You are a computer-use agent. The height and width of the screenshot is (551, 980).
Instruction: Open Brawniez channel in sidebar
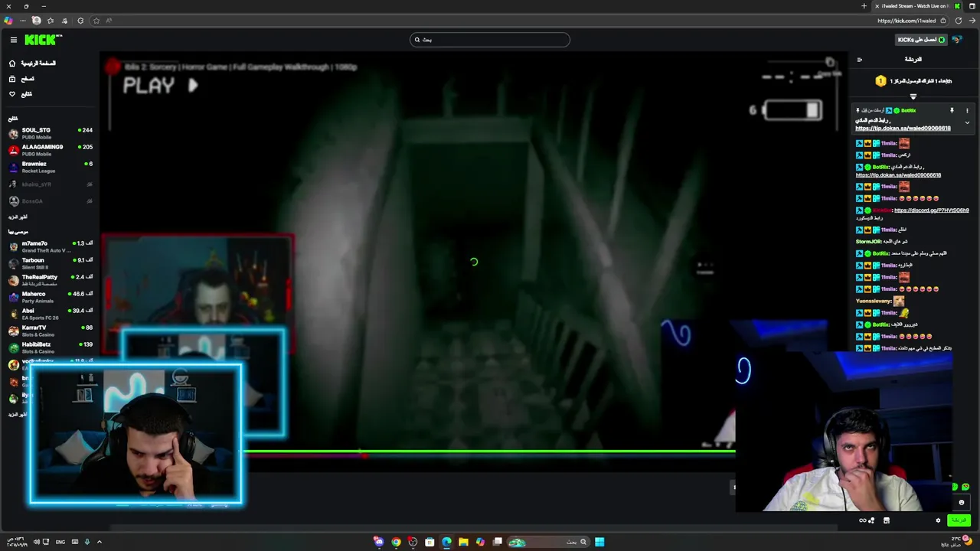(51, 167)
